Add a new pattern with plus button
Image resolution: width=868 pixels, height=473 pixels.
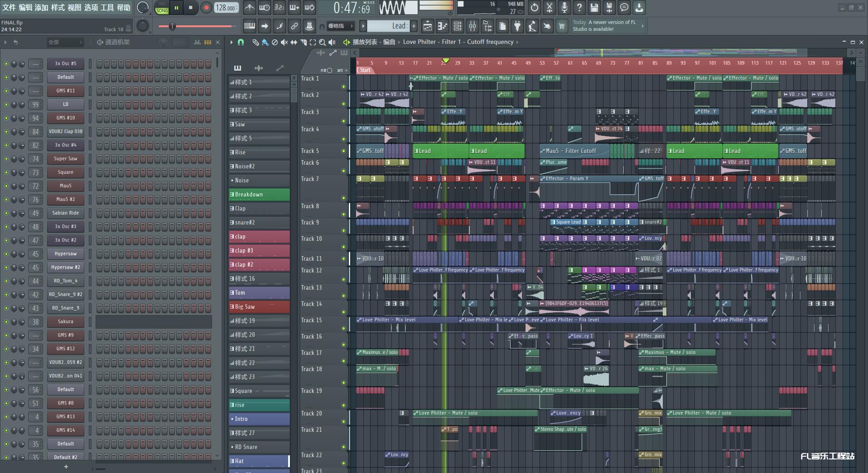point(414,26)
